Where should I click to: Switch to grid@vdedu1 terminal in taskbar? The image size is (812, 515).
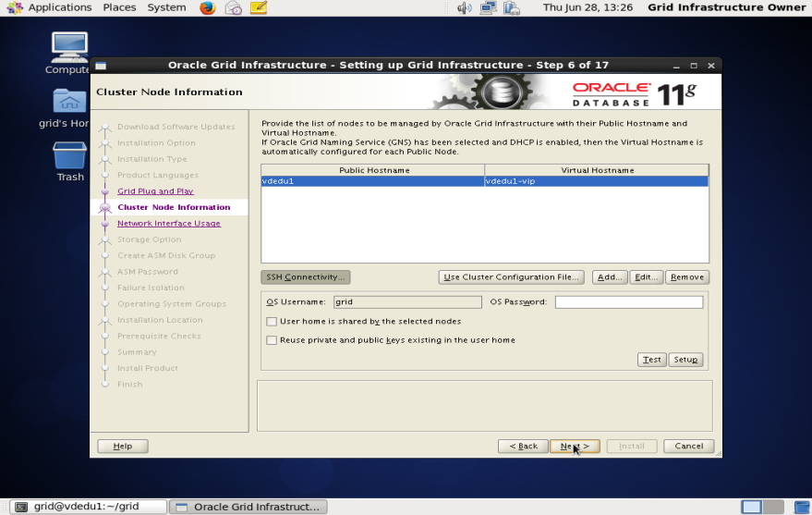coord(89,507)
